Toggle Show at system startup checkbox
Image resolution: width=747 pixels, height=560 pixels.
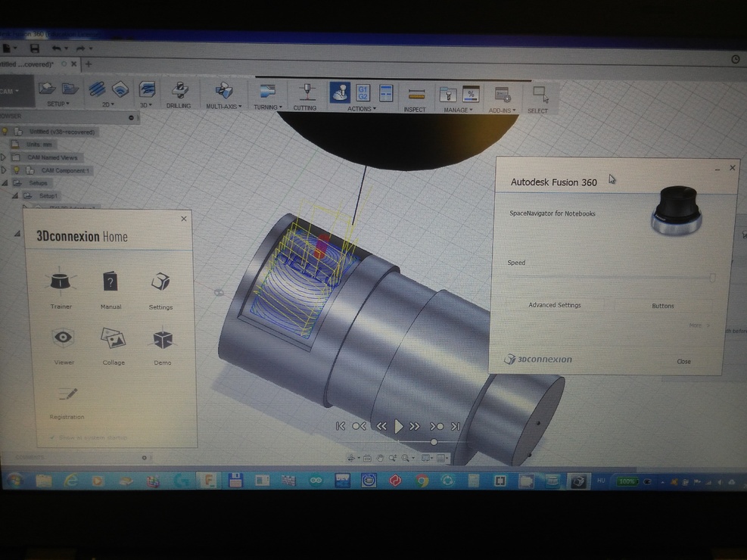(52, 437)
